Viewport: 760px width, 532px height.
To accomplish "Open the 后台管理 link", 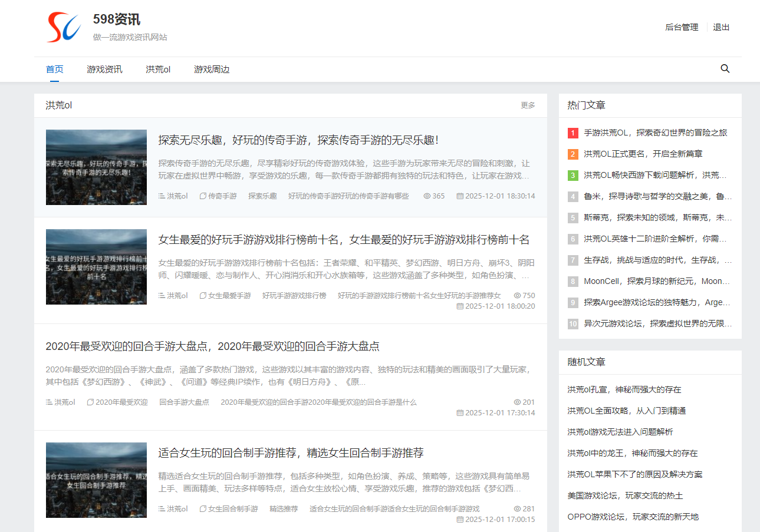I will (x=681, y=27).
